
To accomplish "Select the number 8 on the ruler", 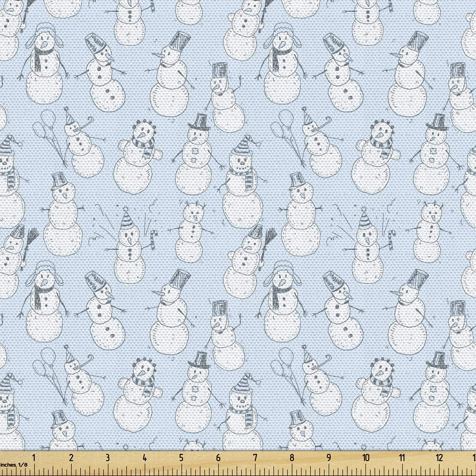I will click(292, 458).
